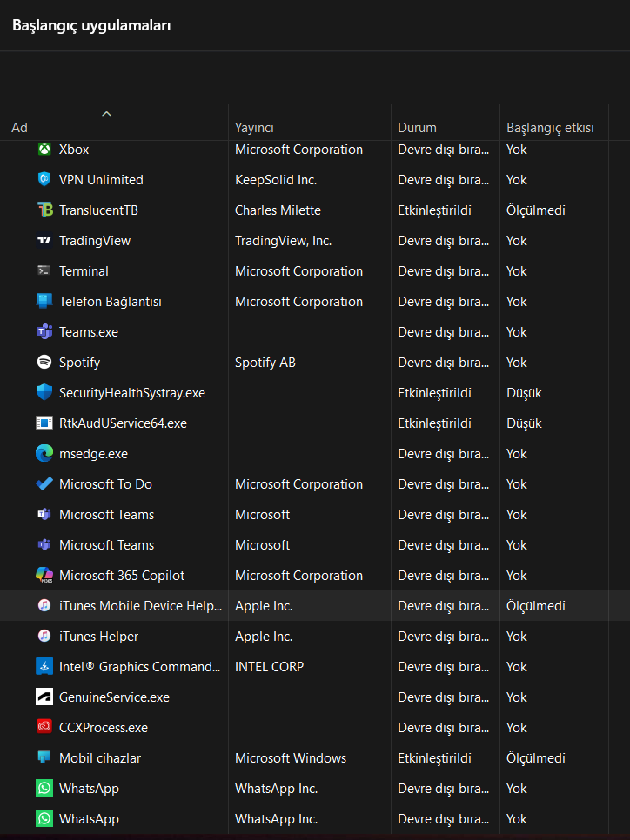Click the msedge.exe Edge icon

(44, 454)
